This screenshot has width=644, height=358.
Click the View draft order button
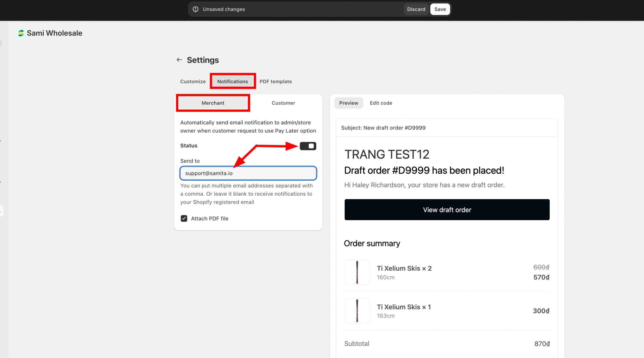click(447, 210)
